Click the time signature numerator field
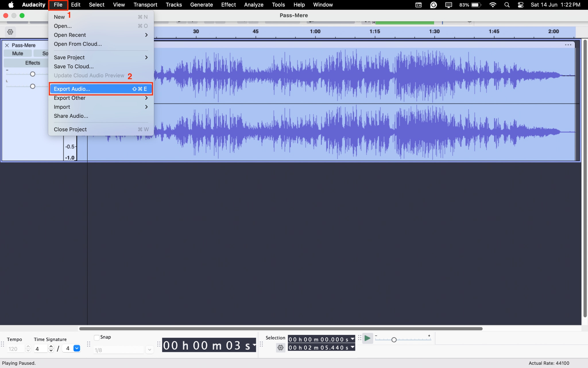 click(41, 348)
